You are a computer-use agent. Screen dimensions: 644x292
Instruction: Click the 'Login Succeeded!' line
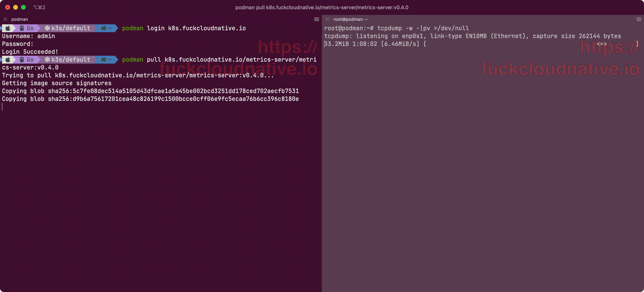[30, 52]
